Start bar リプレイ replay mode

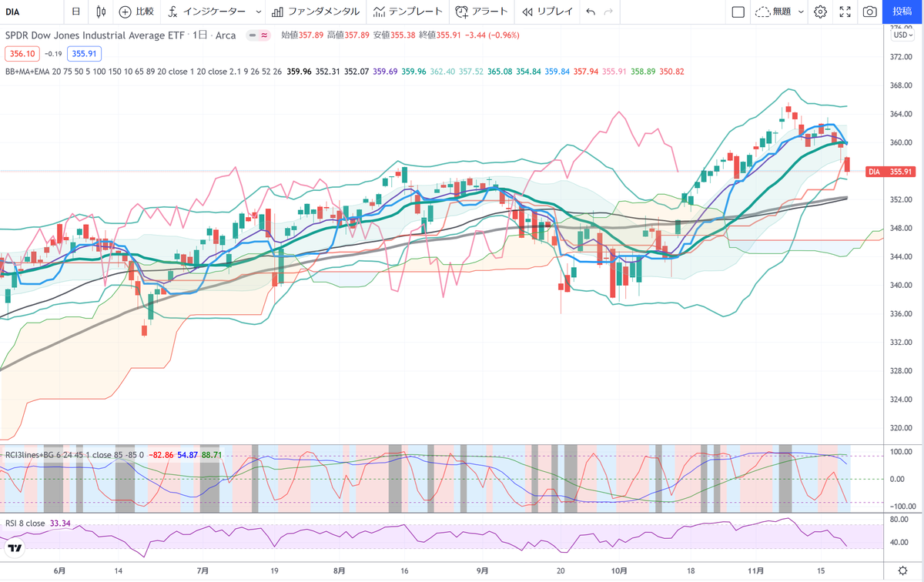[547, 12]
